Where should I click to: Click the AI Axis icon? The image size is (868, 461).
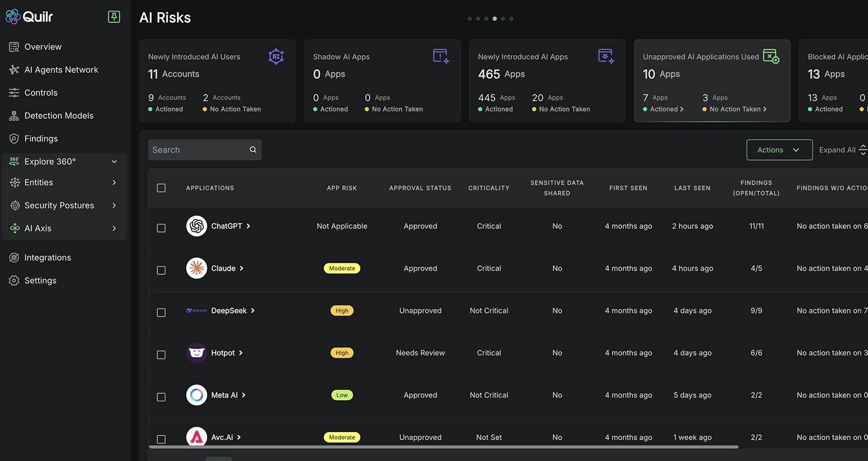[15, 228]
